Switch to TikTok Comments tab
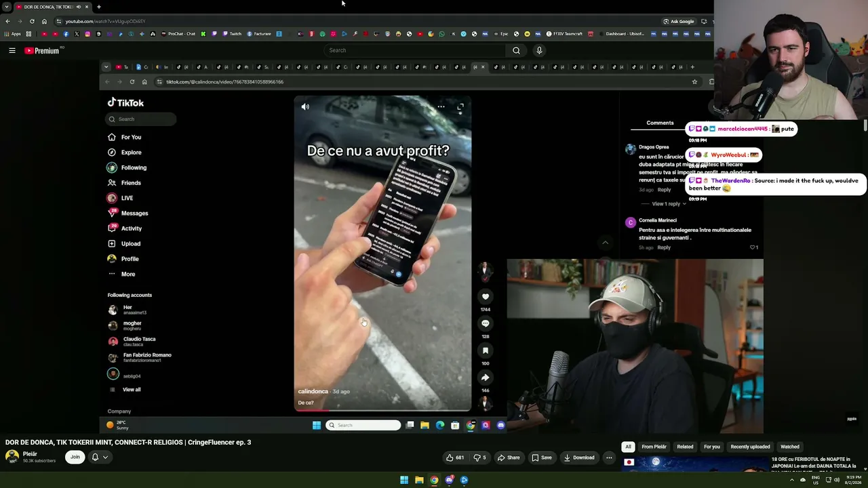This screenshot has width=868, height=488. [660, 123]
